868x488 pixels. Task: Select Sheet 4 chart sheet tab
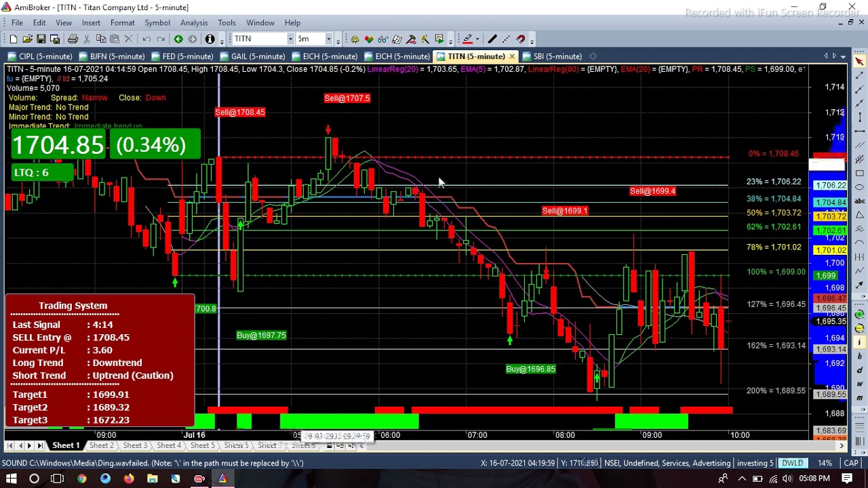tap(169, 445)
